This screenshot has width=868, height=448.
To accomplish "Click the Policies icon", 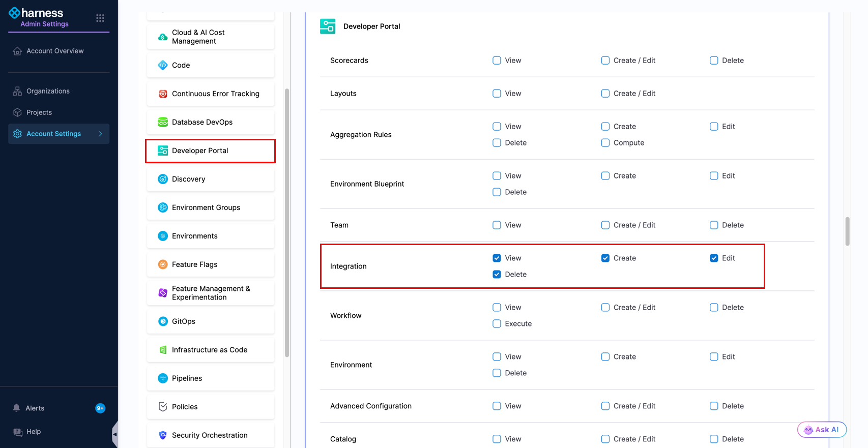I will tap(163, 407).
